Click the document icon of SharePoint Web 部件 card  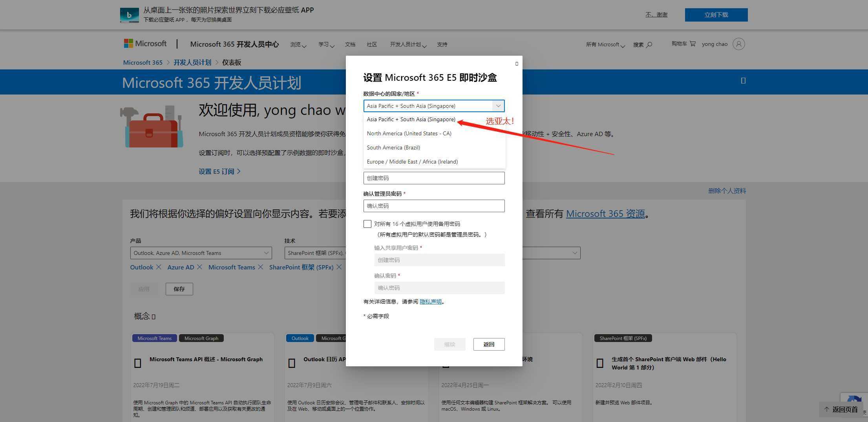coord(600,363)
